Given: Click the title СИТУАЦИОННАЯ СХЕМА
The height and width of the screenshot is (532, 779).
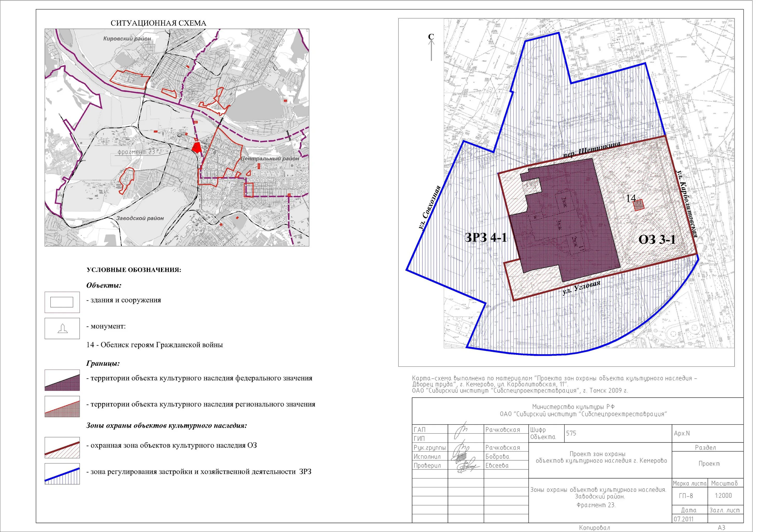Looking at the screenshot, I should (158, 23).
